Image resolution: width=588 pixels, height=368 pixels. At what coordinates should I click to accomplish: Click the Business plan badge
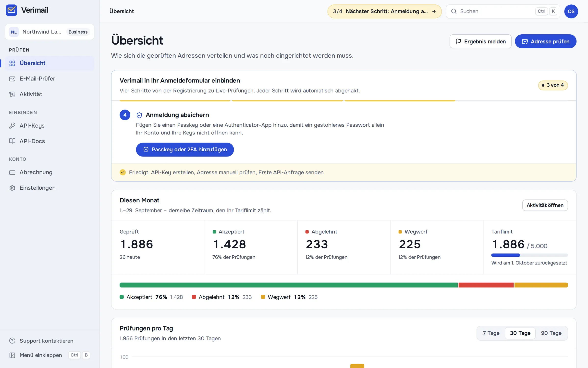point(78,32)
